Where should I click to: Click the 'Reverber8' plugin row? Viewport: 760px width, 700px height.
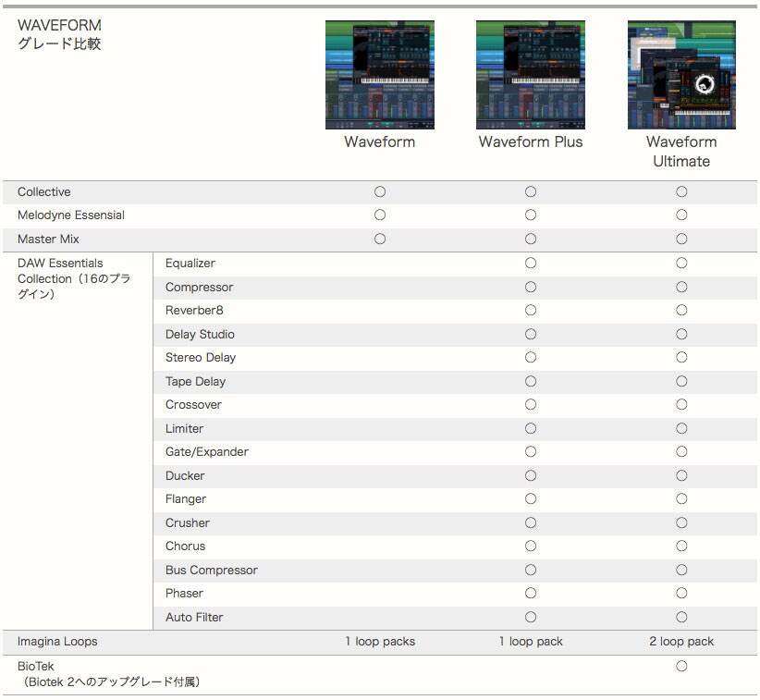[x=455, y=311]
